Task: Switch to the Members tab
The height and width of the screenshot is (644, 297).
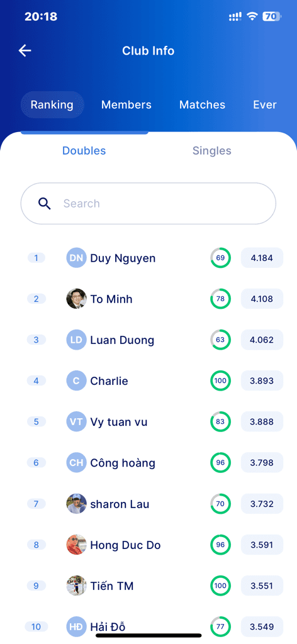Action: click(x=126, y=105)
